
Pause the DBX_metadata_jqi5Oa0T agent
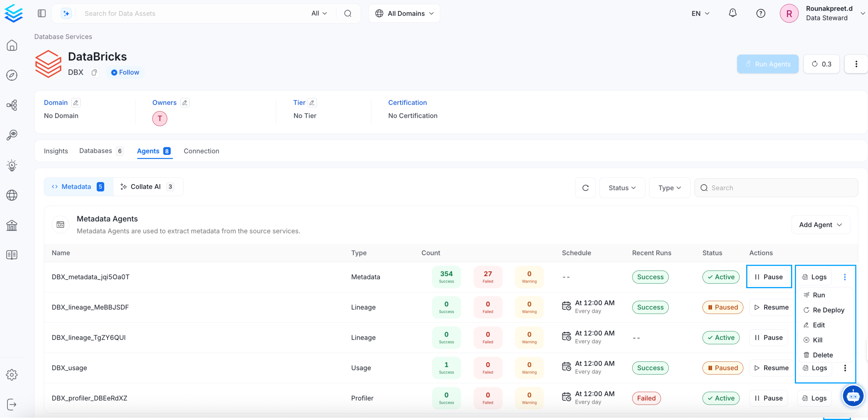point(769,277)
